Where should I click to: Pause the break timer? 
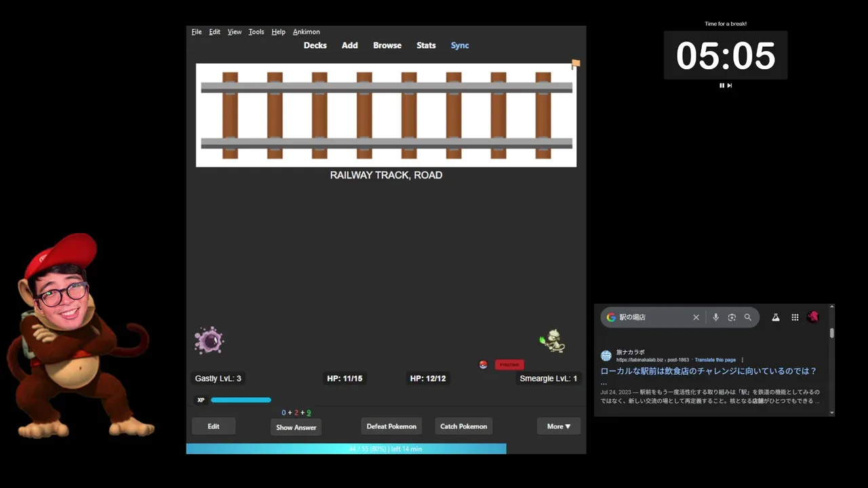coord(722,85)
